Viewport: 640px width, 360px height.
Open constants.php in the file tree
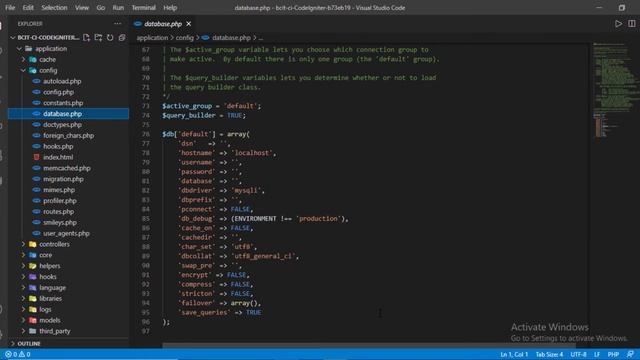69,103
